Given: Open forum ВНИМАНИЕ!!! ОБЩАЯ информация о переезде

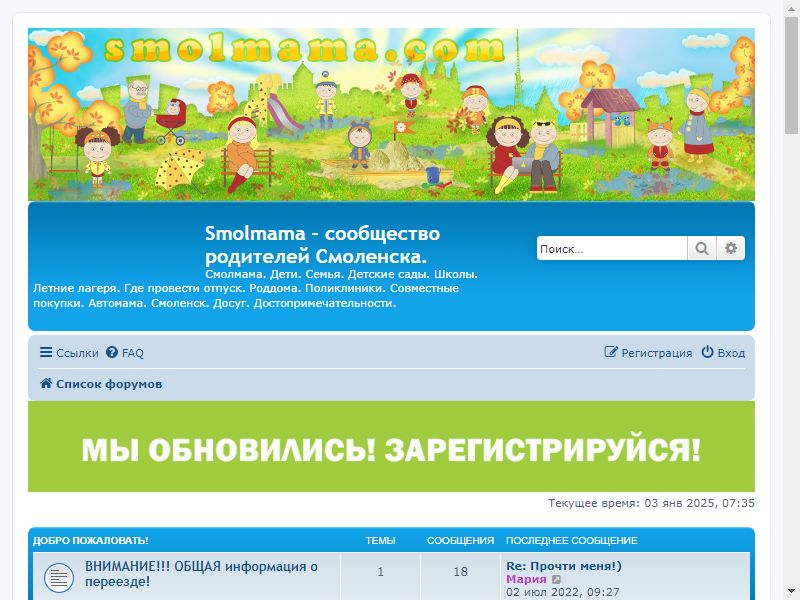Looking at the screenshot, I should coord(201,573).
